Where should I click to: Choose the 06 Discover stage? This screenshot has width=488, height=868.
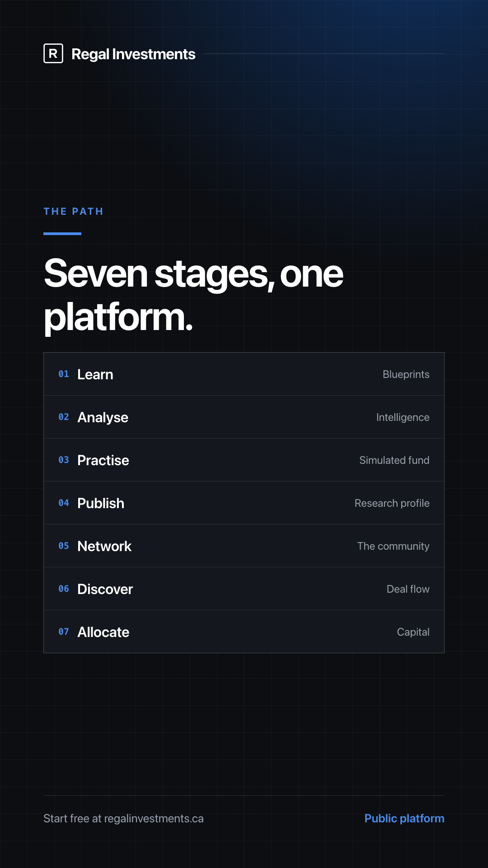point(244,589)
